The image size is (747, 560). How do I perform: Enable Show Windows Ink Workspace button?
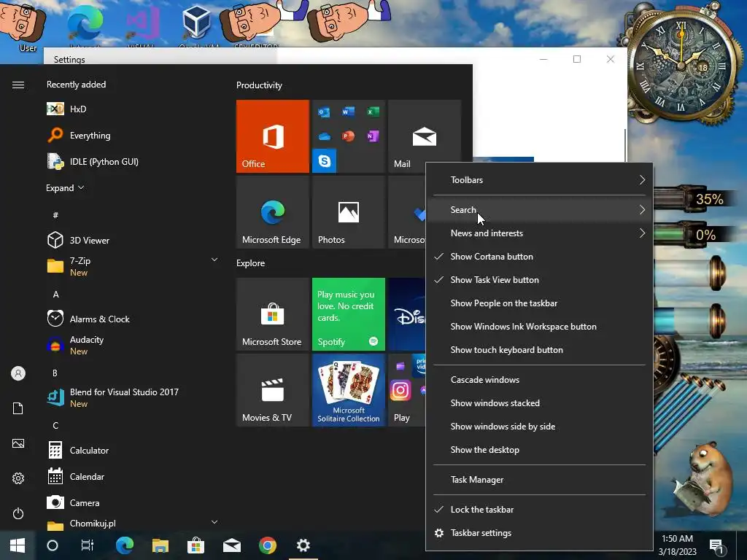[539, 327]
